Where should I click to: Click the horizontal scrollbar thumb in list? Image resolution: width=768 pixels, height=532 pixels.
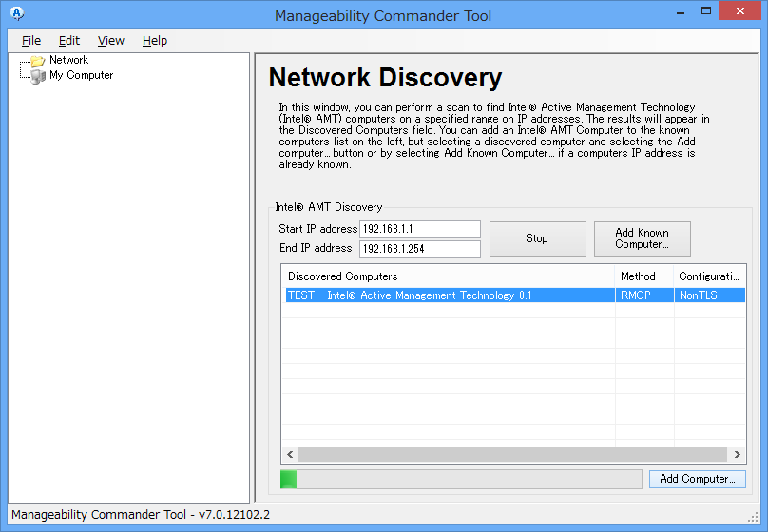click(513, 454)
